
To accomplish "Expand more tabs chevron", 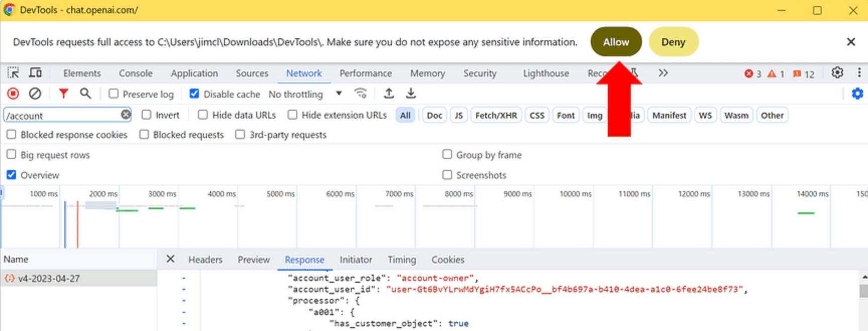I will [x=663, y=73].
